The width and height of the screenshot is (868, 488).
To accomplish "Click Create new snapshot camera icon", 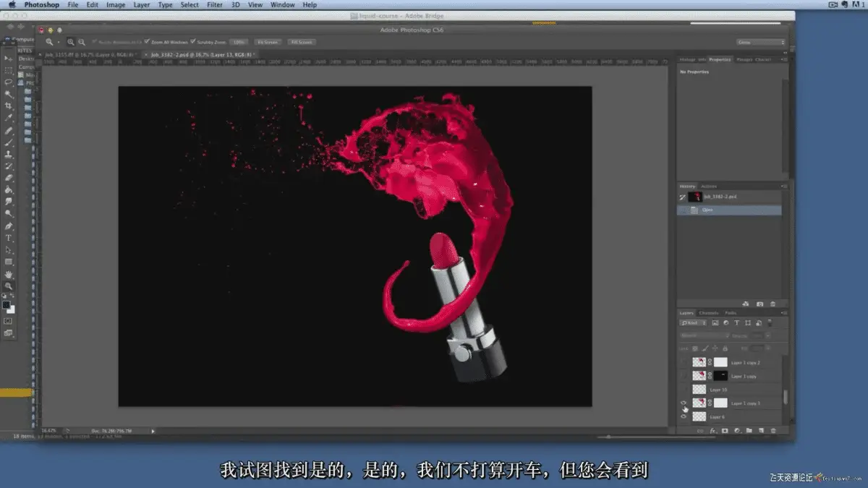I will tap(759, 304).
